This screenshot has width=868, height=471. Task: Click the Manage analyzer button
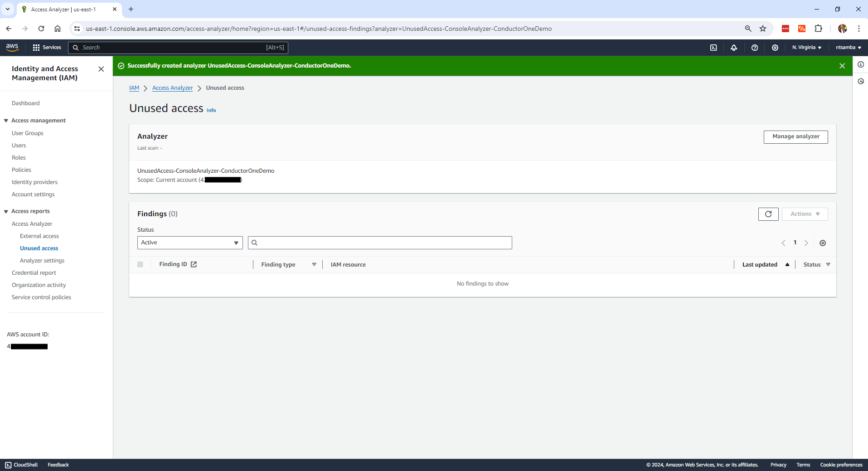795,136
